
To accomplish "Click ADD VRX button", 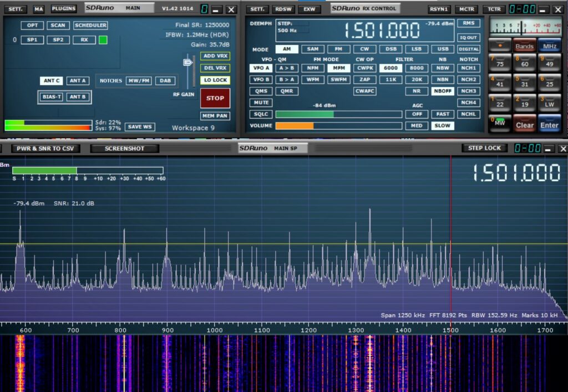I will point(215,56).
